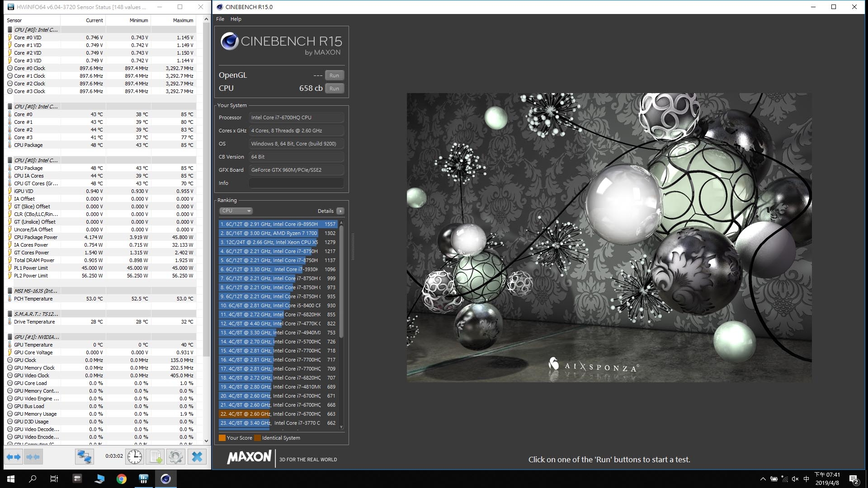Click the HWiNFO collapse columns arrows icon
The image size is (868, 488).
[x=33, y=457]
